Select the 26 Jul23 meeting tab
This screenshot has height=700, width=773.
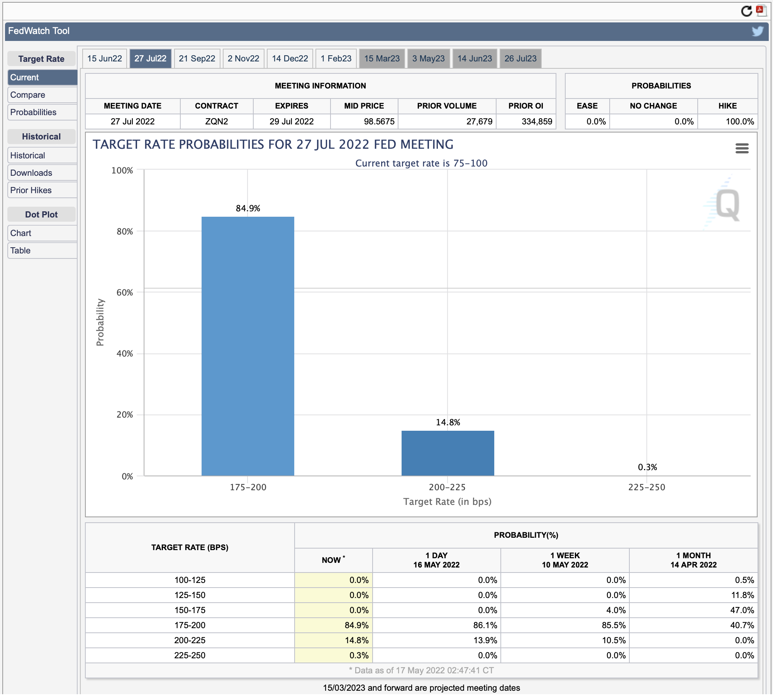tap(520, 59)
